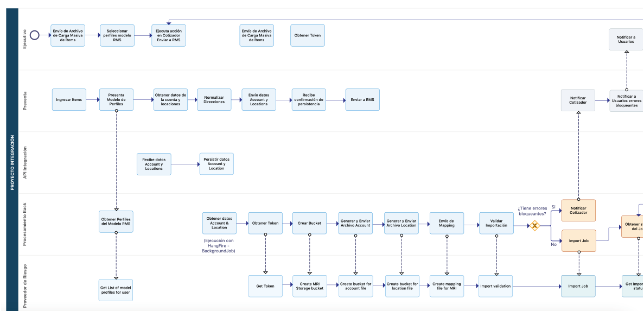The width and height of the screenshot is (644, 311).
Task: Click the Ejecuta acción en Cotizador node
Action: [169, 35]
